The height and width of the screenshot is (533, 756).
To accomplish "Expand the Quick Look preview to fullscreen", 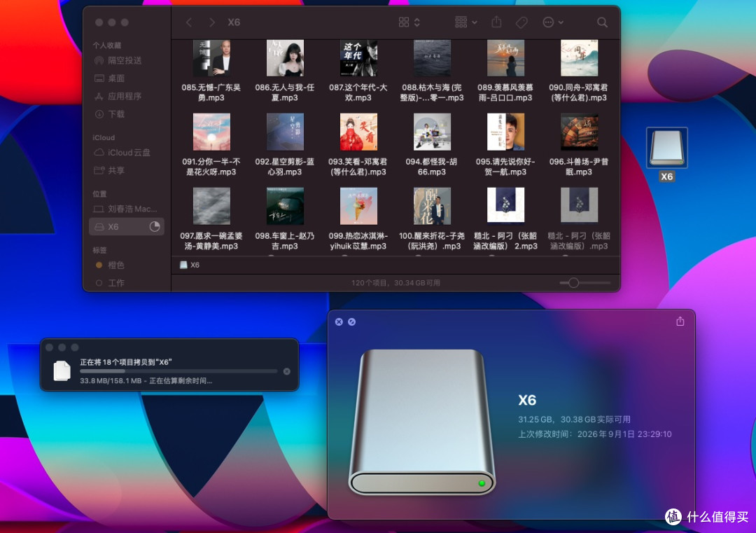I will [x=352, y=321].
